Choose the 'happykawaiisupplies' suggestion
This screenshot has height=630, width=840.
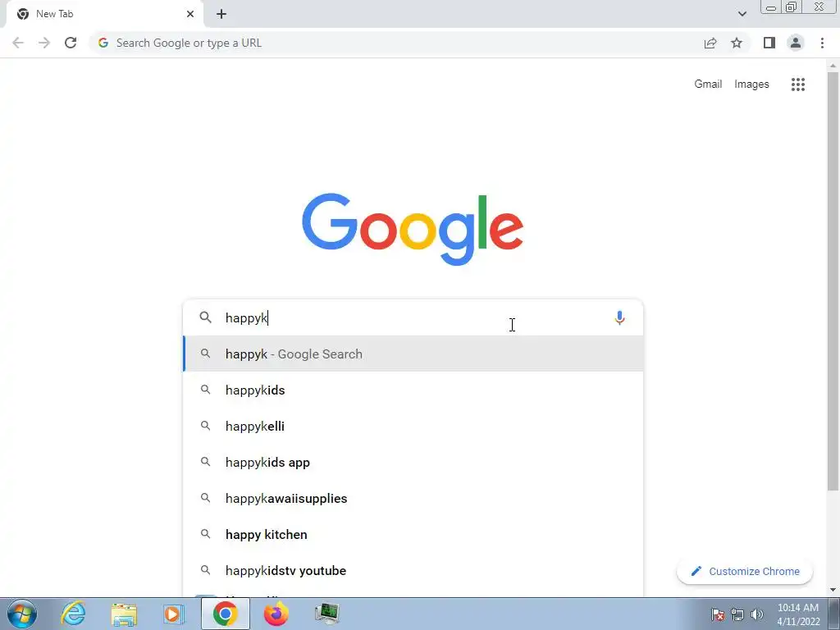413,498
